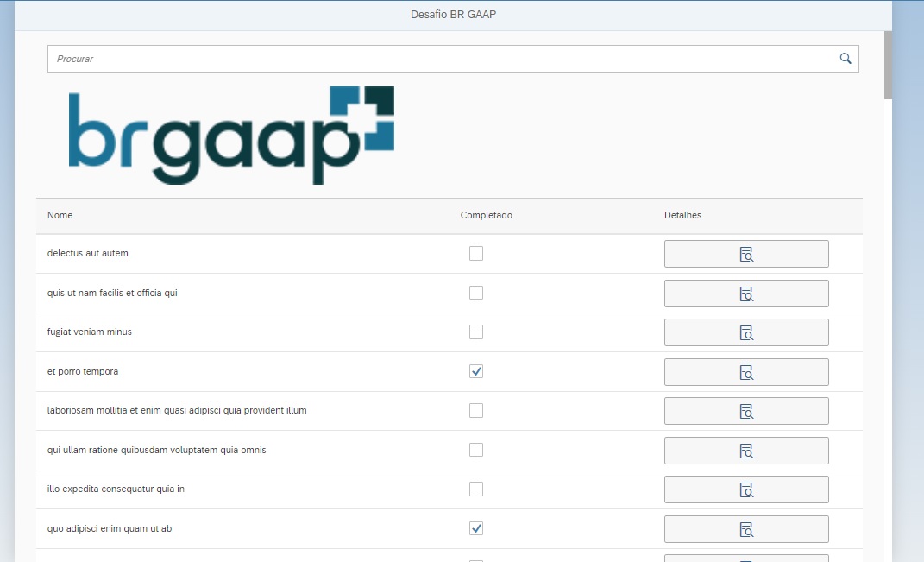Click the Nome column header

(60, 215)
